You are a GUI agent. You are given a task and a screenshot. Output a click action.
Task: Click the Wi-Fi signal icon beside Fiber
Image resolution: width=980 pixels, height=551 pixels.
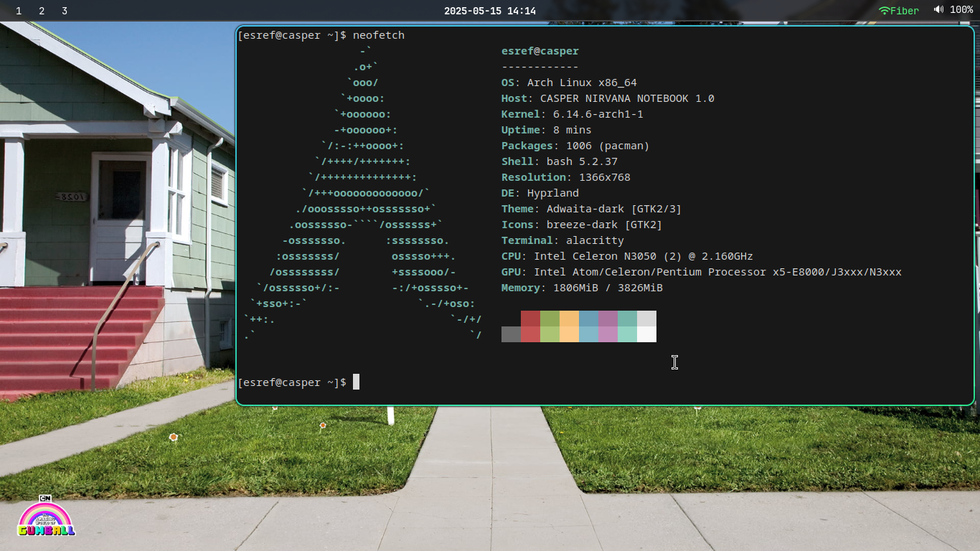[x=885, y=11]
